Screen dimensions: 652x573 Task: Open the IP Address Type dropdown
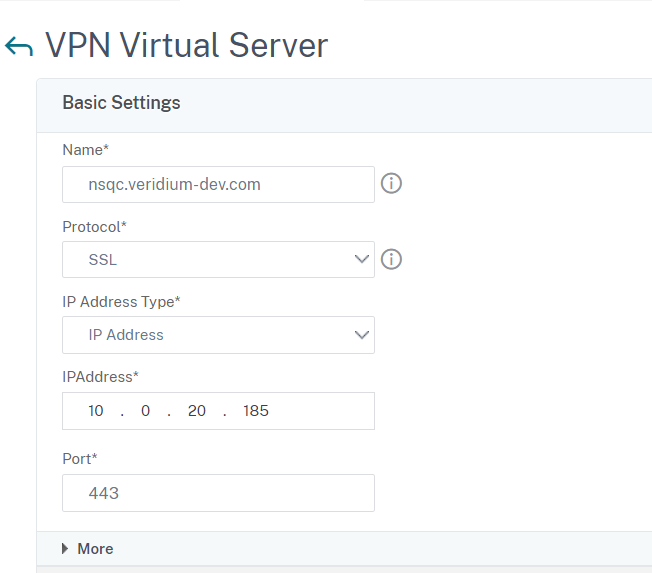coord(218,335)
